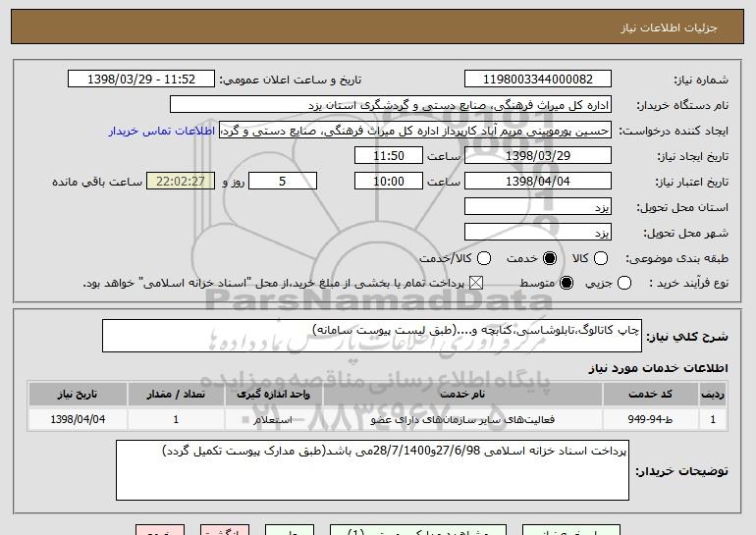Open the اطلاعات تماس خریدار link
Viewport: 756px width, 535px height.
[x=162, y=131]
